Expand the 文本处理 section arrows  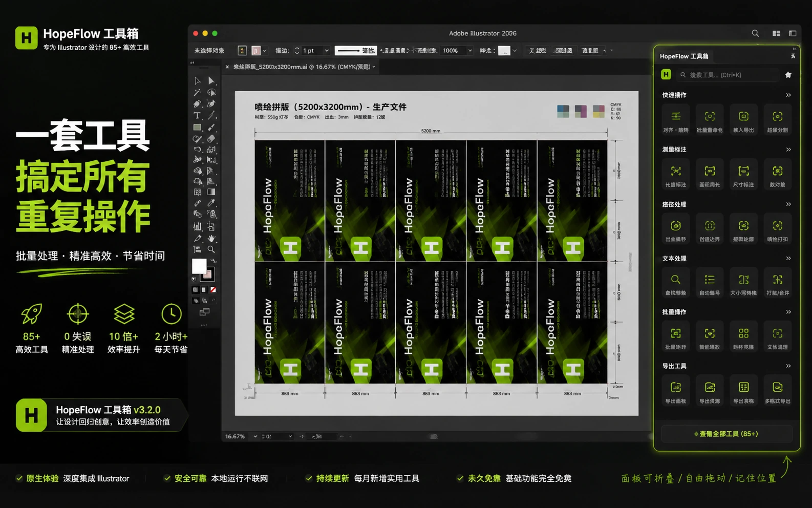click(x=788, y=258)
